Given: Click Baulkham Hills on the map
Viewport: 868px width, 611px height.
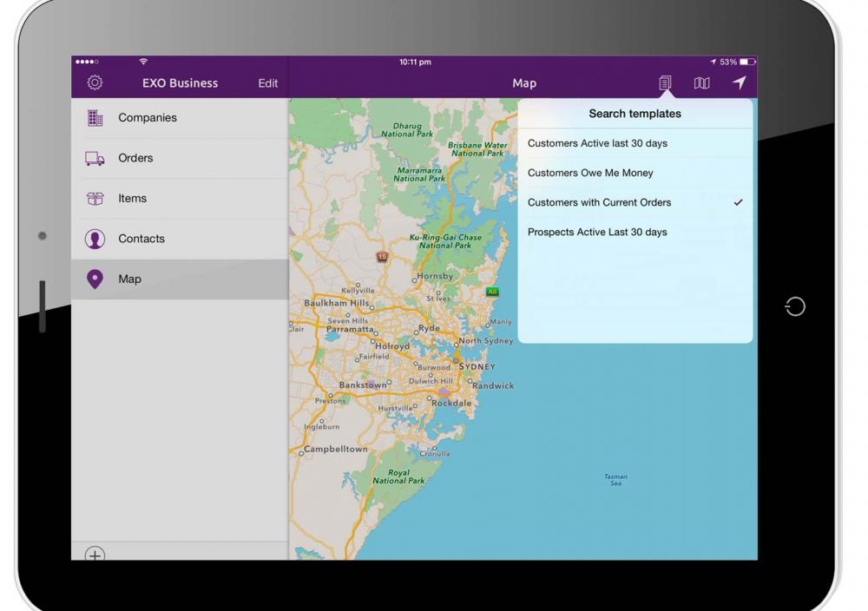Looking at the screenshot, I should coord(337,303).
